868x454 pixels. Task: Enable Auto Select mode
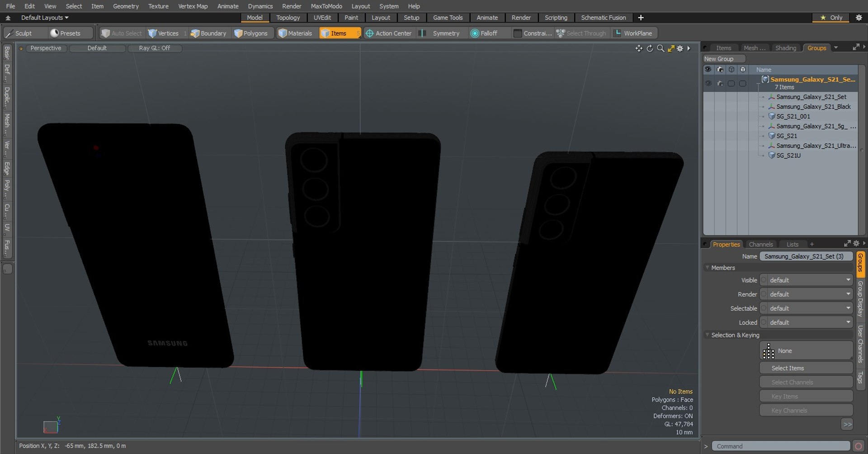[122, 33]
